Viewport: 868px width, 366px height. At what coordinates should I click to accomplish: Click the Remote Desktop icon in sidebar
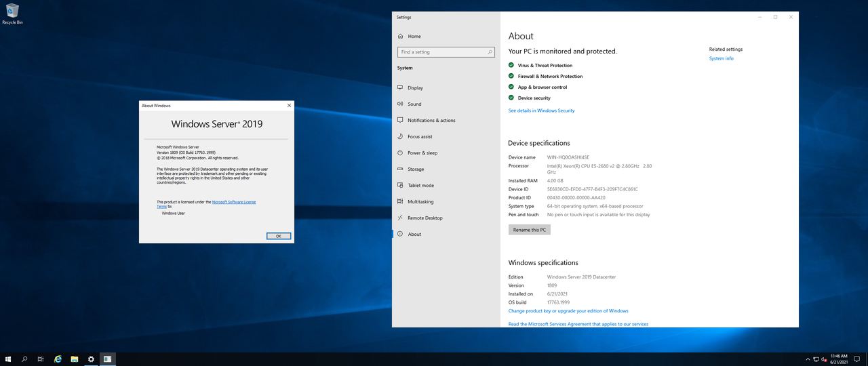(400, 218)
